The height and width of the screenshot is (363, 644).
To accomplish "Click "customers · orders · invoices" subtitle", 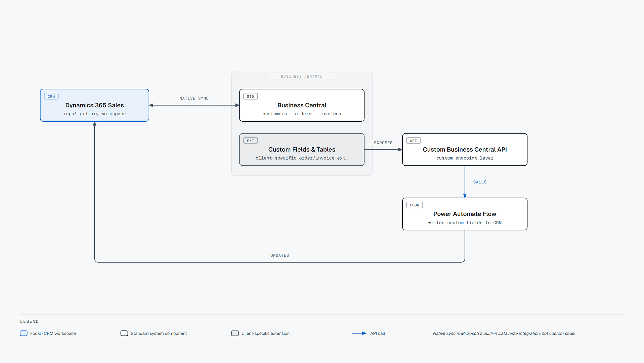I will tap(302, 114).
